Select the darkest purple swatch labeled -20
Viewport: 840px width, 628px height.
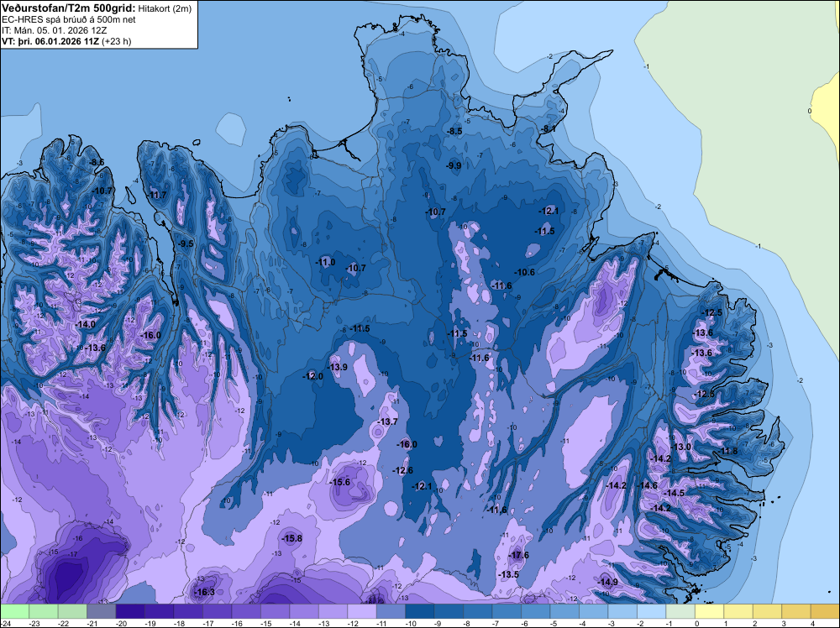[x=130, y=611]
